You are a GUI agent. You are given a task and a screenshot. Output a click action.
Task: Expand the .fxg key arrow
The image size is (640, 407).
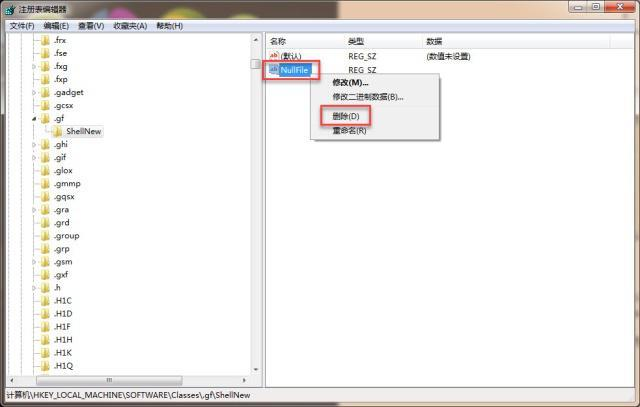pyautogui.click(x=34, y=67)
